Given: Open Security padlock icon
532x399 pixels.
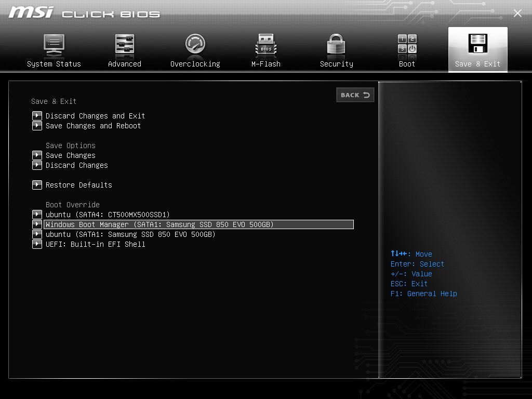Looking at the screenshot, I should [x=336, y=44].
